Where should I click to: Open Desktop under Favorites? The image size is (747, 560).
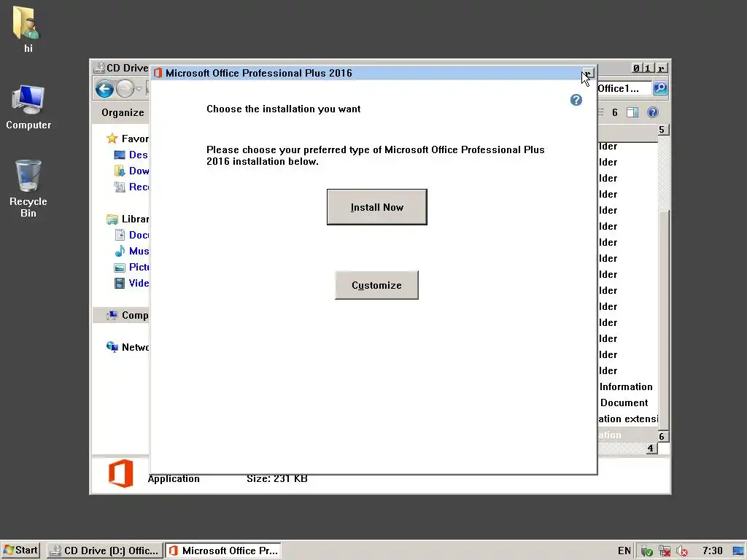coord(131,155)
